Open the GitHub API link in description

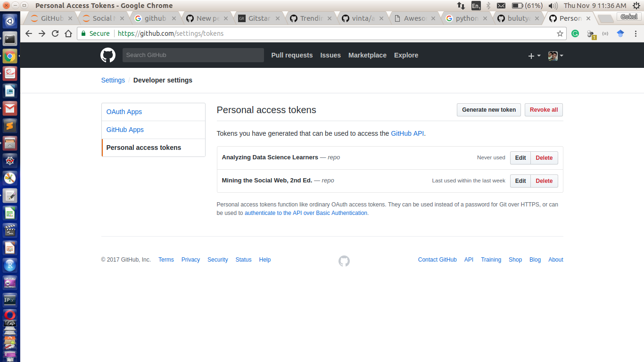[407, 133]
